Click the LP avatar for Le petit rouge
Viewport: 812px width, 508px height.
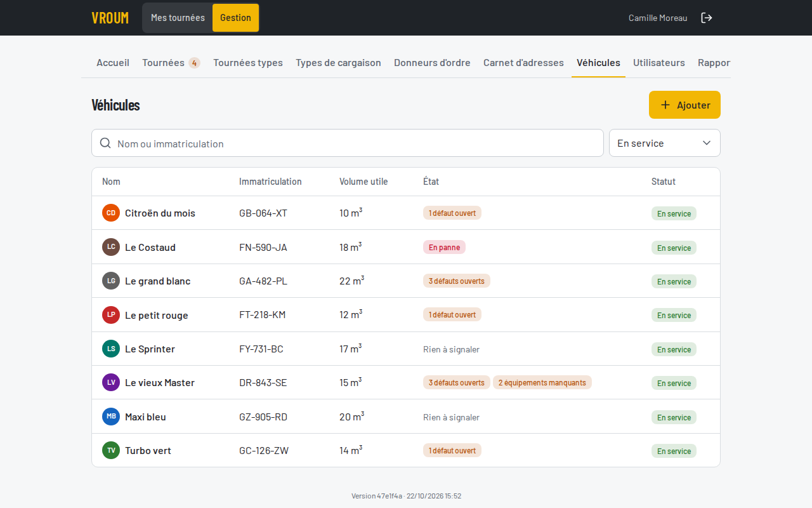click(x=111, y=315)
